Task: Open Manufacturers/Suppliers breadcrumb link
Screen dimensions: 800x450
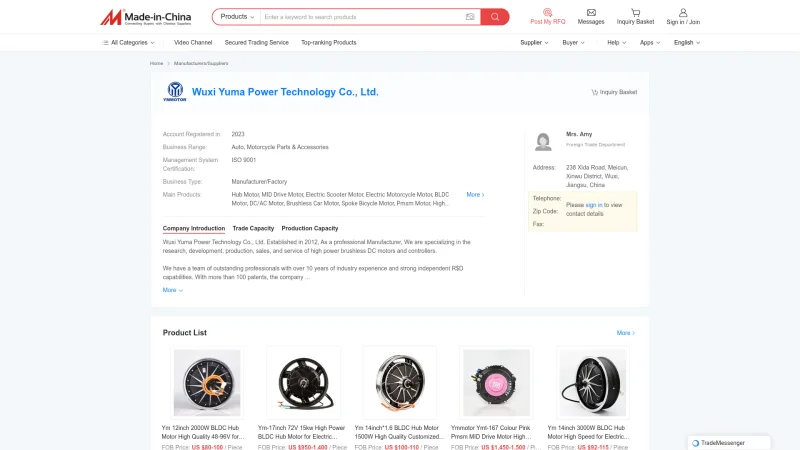Action: tap(201, 63)
